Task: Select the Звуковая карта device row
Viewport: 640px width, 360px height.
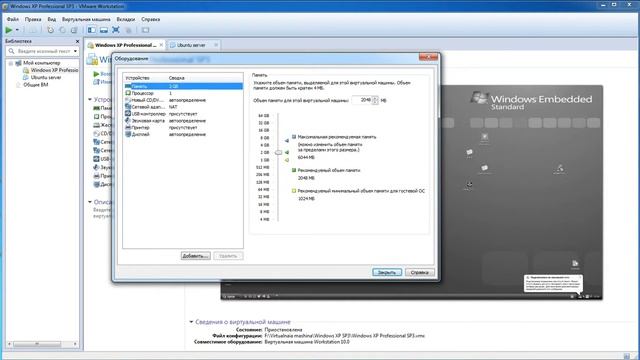Action: pyautogui.click(x=183, y=121)
